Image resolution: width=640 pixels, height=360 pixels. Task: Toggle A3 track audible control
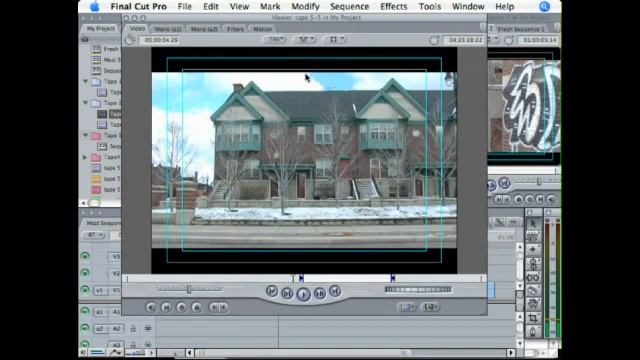click(85, 344)
